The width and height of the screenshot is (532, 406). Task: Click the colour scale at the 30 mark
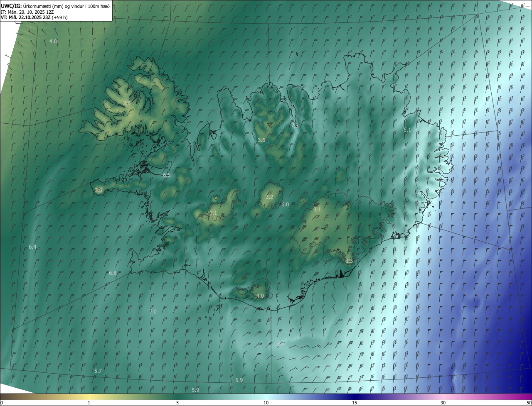(x=443, y=403)
